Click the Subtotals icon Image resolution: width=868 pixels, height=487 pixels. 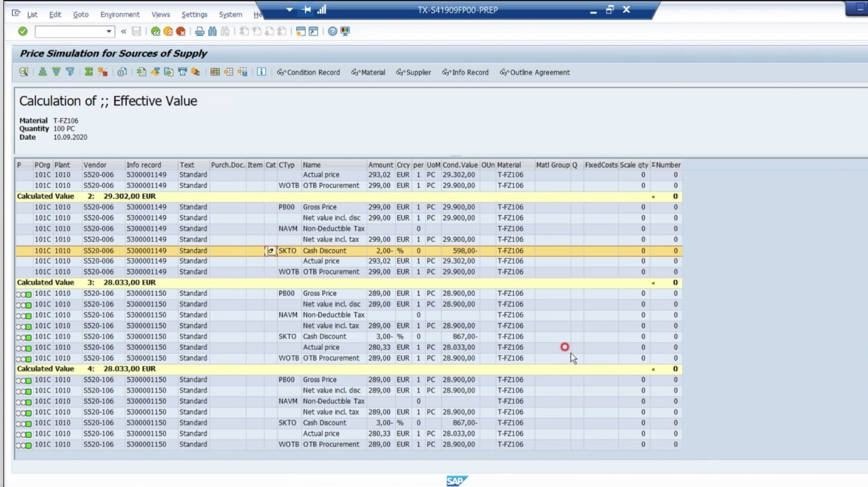[102, 72]
